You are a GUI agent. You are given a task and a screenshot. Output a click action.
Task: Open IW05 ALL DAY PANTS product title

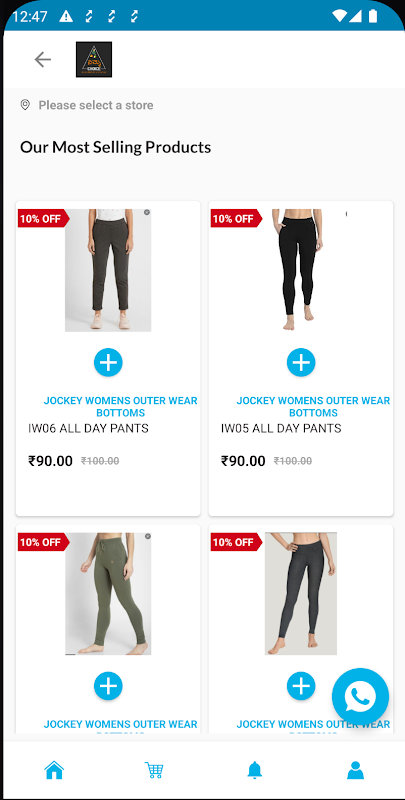281,428
